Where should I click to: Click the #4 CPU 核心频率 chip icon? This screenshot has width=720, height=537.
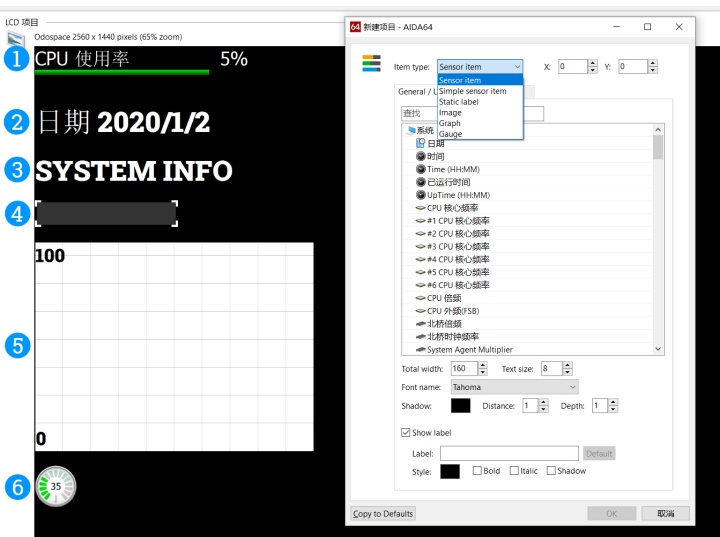click(x=420, y=259)
